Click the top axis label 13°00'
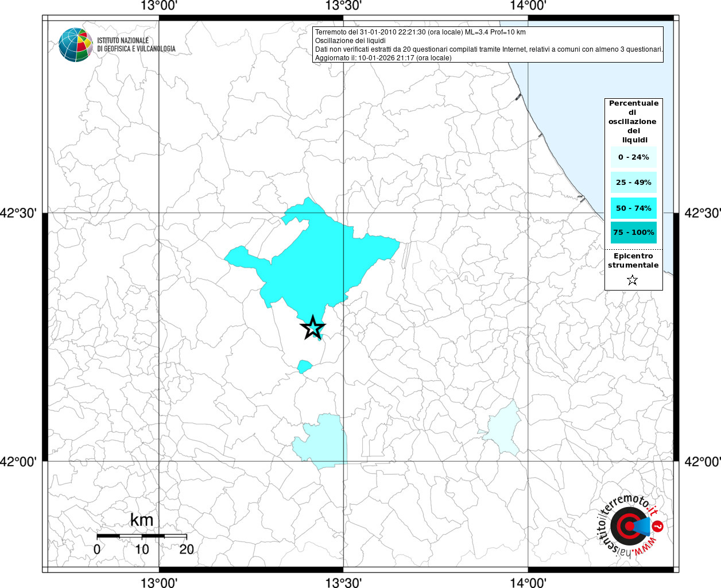 (159, 6)
